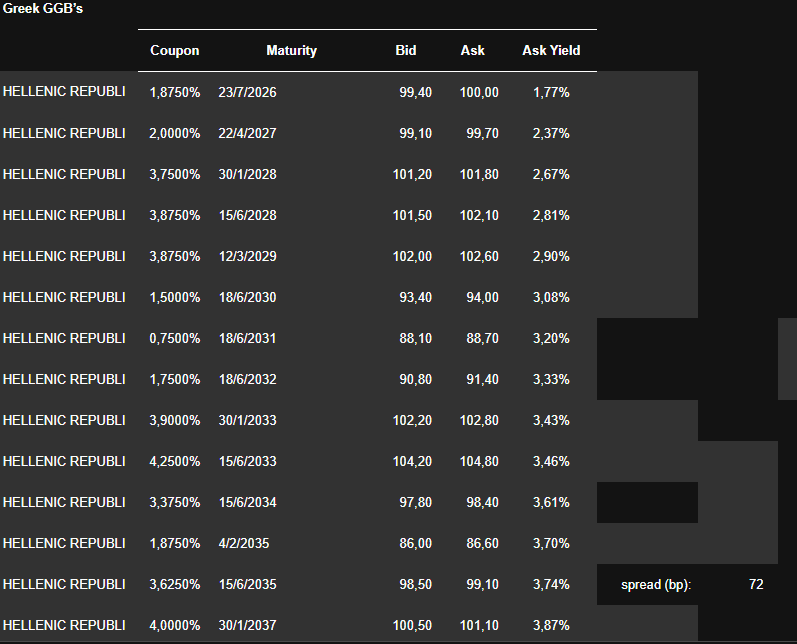797x644 pixels.
Task: Click coupon value 0,7500%
Action: coord(174,338)
